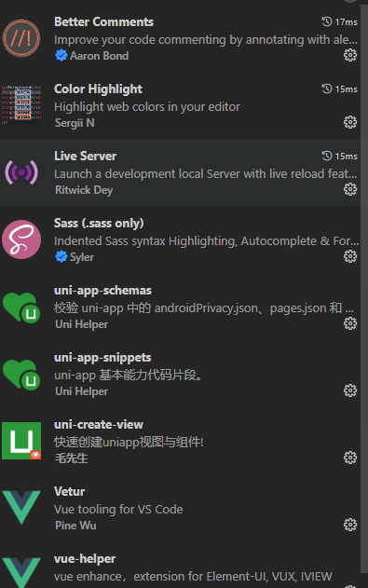Select the uni-app-schemas extension title
This screenshot has height=588, width=368.
(102, 291)
